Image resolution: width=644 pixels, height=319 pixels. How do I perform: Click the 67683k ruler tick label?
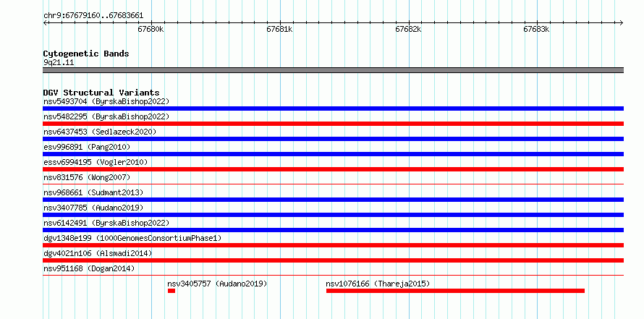(536, 29)
